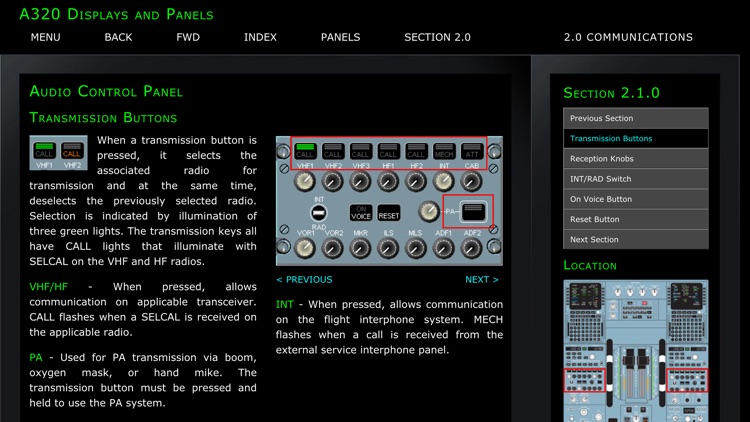Click the HF1 reception knob

[388, 181]
